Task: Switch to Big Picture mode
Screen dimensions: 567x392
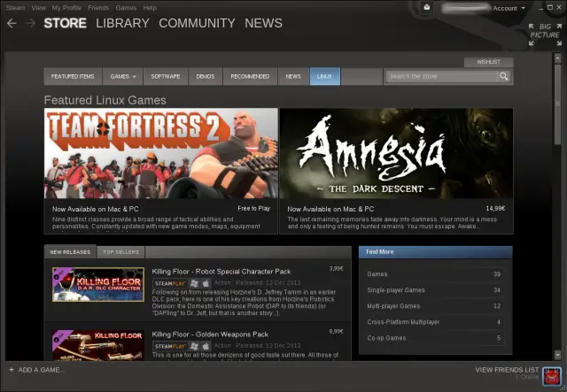Action: point(545,35)
